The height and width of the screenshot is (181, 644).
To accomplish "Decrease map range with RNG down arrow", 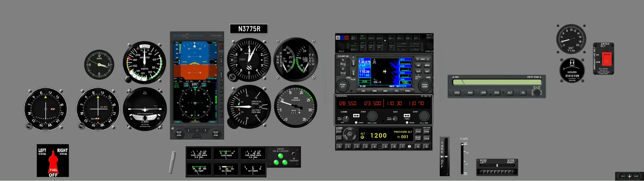I will coord(418,59).
